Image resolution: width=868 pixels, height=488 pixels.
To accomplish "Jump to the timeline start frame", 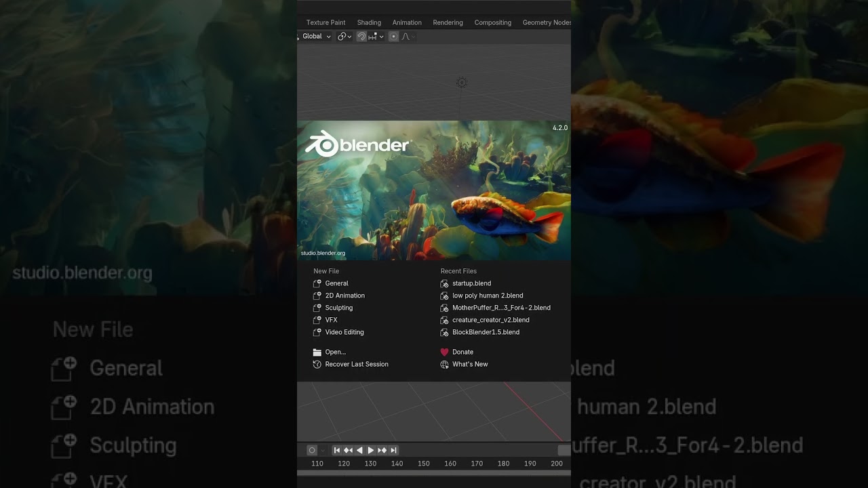I will point(337,450).
